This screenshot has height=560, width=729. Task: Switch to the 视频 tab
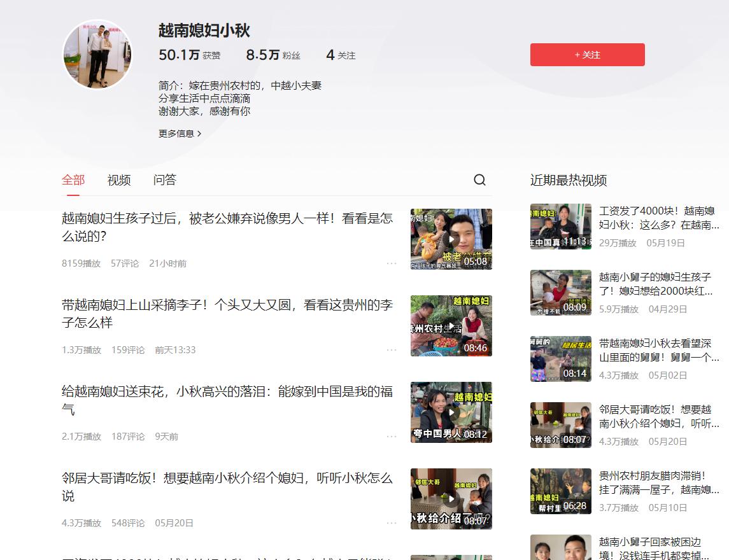[118, 180]
